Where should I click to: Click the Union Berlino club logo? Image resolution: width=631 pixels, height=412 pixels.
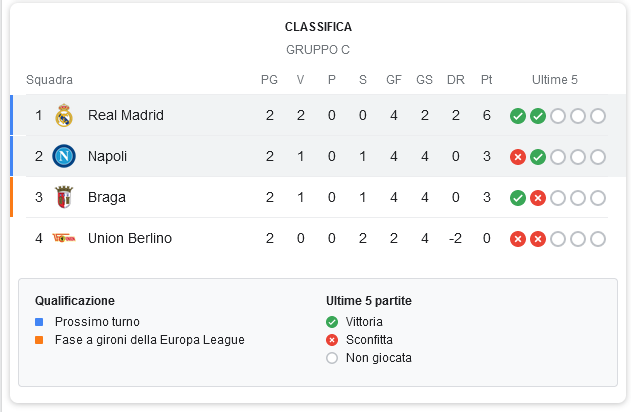(64, 238)
